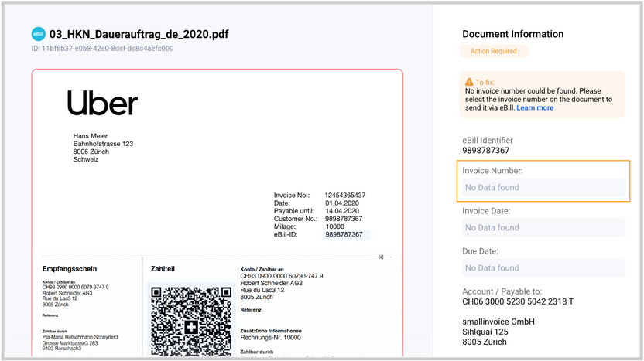Viewport: 644px width, 361px height.
Task: Click recipient name Hans Meier
Action: coord(91,136)
